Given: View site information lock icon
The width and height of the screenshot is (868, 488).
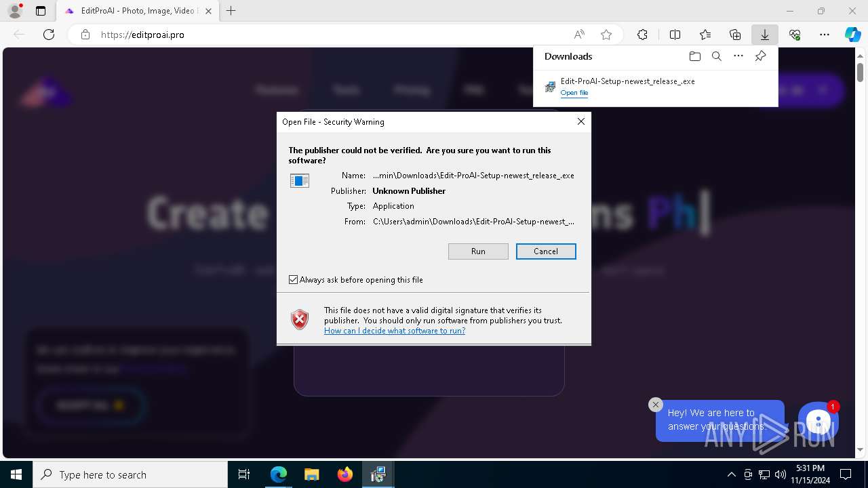Looking at the screenshot, I should click(x=85, y=35).
